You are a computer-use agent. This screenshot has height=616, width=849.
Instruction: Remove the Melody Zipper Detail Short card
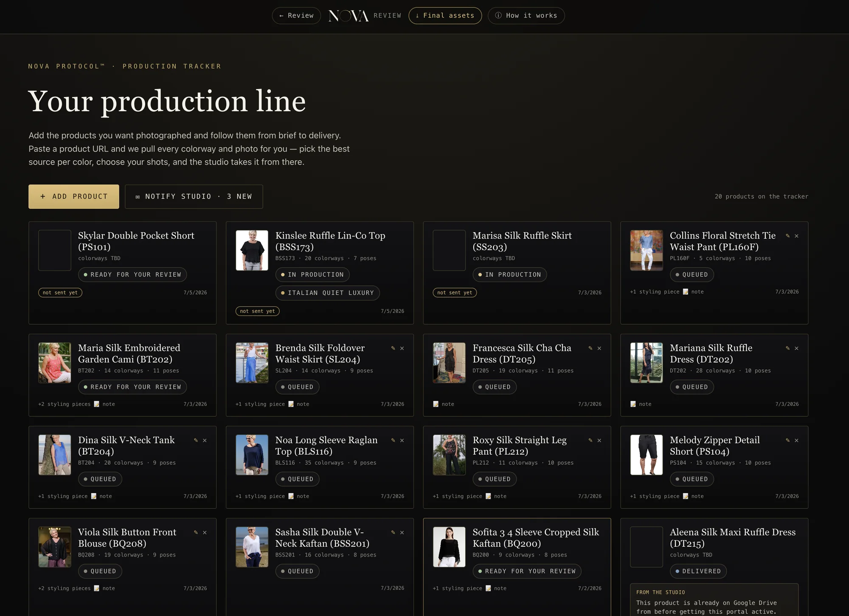tap(797, 441)
